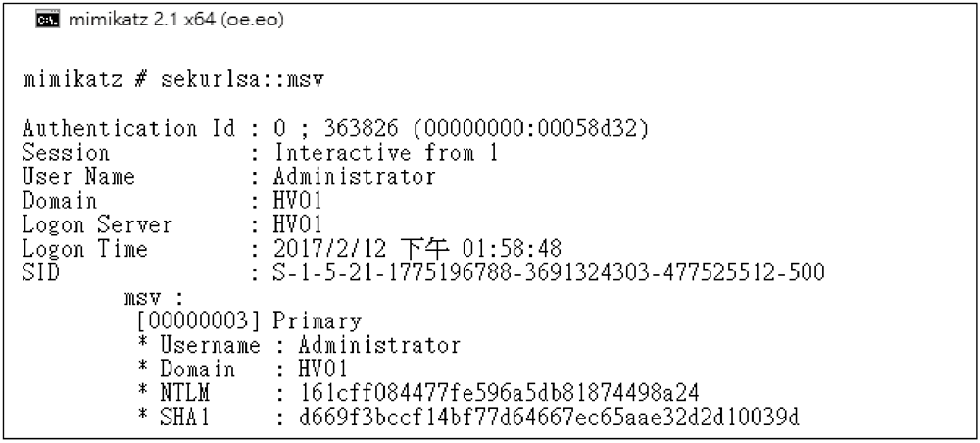
Task: Click the msv : section label
Action: [x=155, y=297]
